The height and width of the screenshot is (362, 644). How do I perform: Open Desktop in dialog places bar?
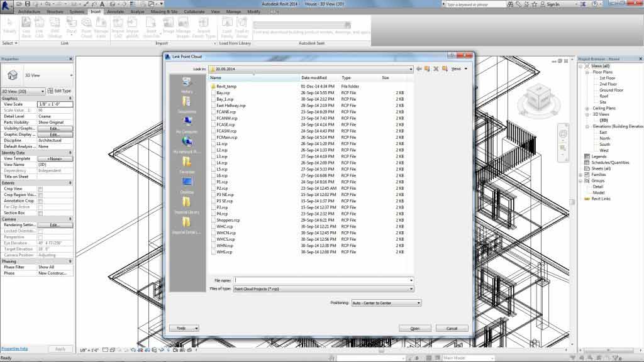click(187, 185)
